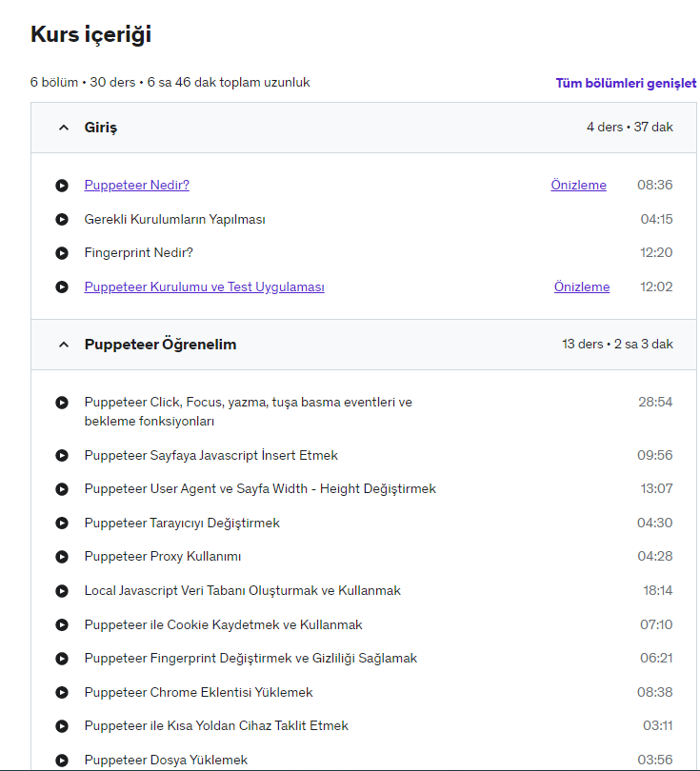Click Puppeteer ile Cookie Kaydetmek title
This screenshot has width=700, height=771.
[x=223, y=624]
